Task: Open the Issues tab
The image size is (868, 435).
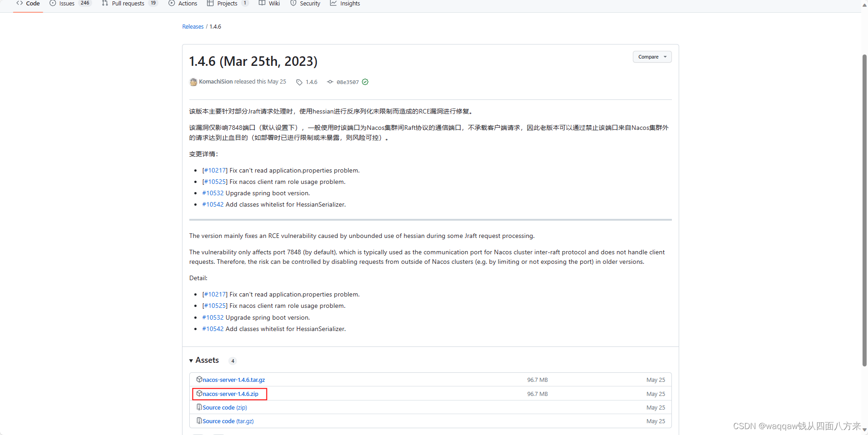Action: click(70, 4)
